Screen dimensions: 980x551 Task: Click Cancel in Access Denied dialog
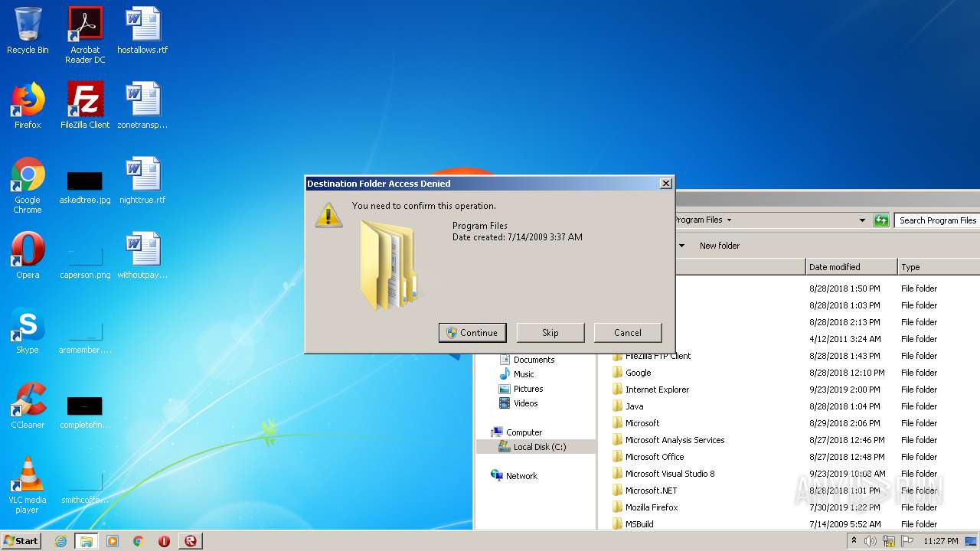628,333
